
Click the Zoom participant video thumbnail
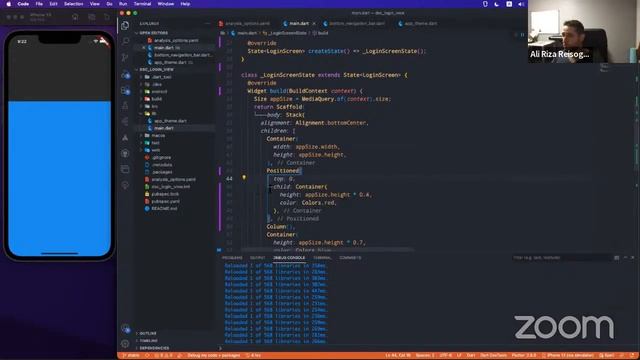(584, 31)
